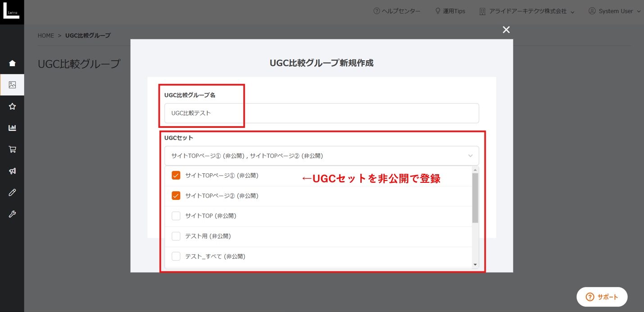
Task: Open the wrench settings sidebar icon
Action: click(x=12, y=214)
